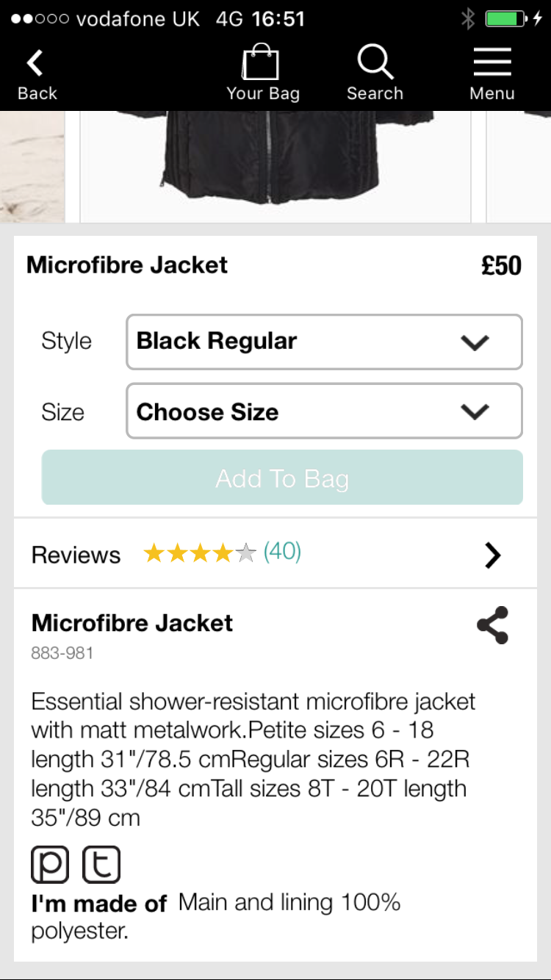The width and height of the screenshot is (551, 980).
Task: Tap the battery status icon
Action: coord(506,18)
